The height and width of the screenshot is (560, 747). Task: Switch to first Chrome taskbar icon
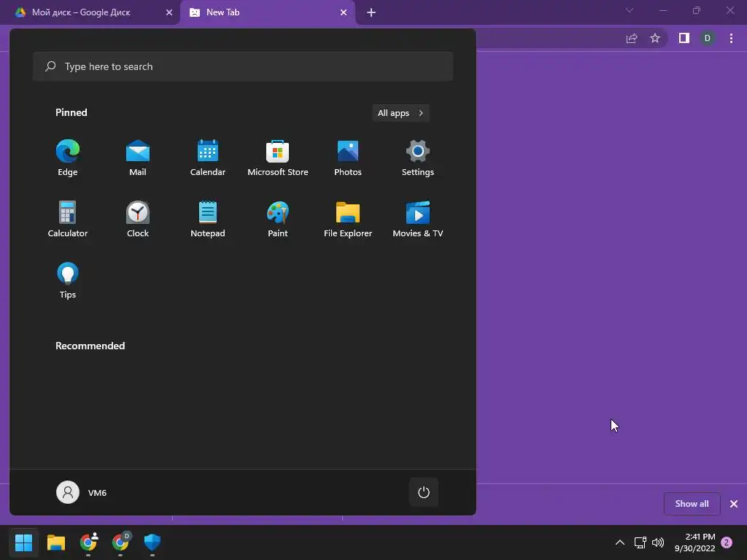click(88, 542)
